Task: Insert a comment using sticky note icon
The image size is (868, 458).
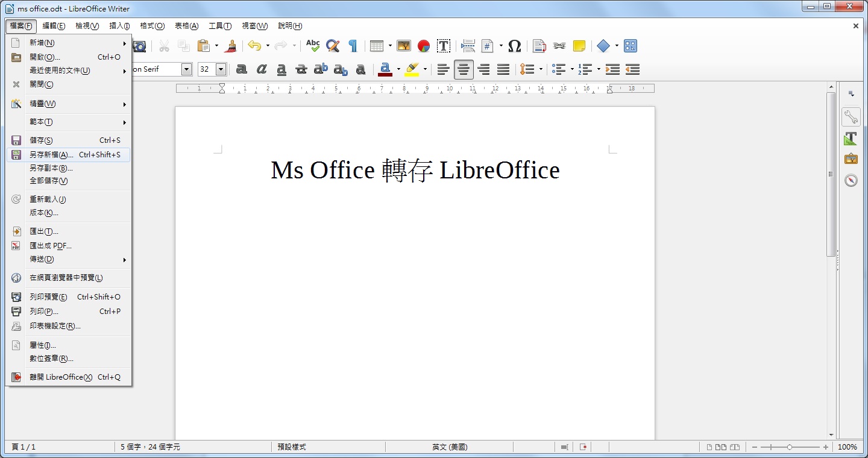Action: pyautogui.click(x=579, y=46)
